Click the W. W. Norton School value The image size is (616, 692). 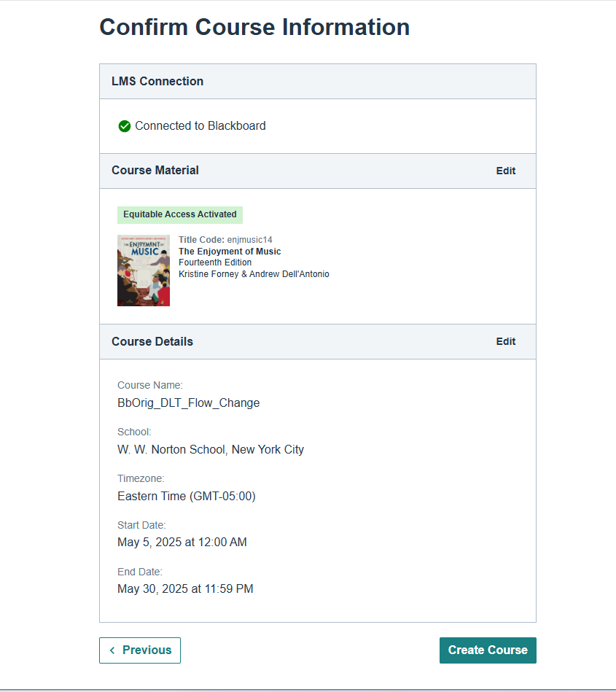coord(211,449)
